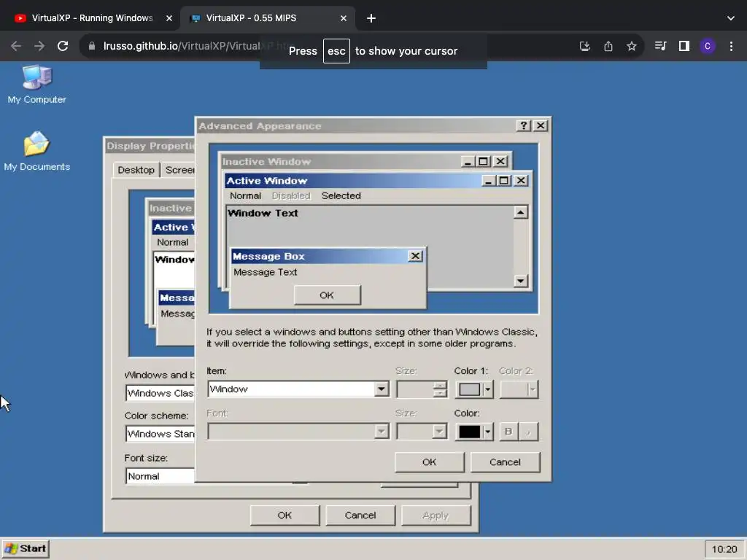Toggle the browser side panel icon

click(684, 46)
